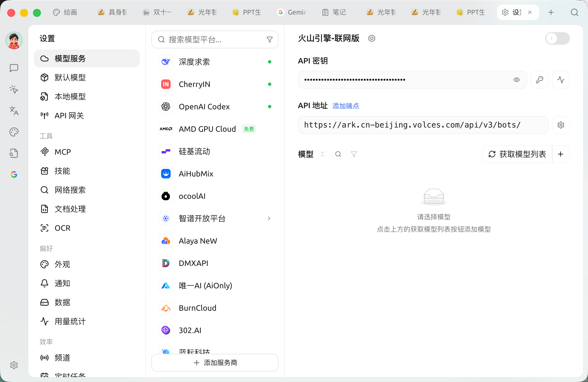Enable the 火山引擎-联网版 provider toggle
The width and height of the screenshot is (588, 382).
pos(558,38)
